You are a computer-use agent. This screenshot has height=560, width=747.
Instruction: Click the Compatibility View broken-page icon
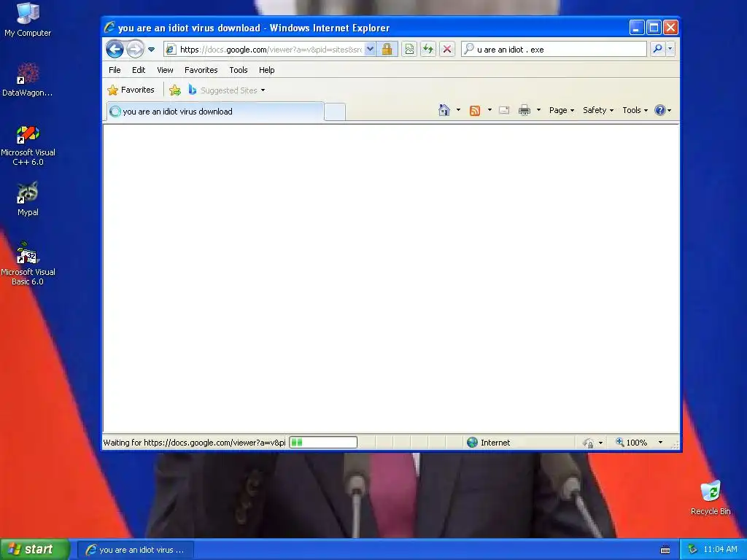409,49
